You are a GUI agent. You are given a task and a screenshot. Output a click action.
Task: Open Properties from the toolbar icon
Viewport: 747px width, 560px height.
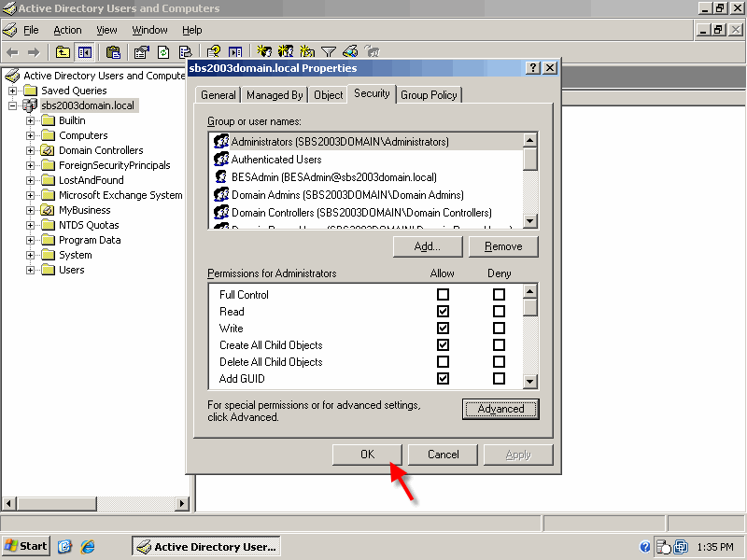click(x=142, y=52)
